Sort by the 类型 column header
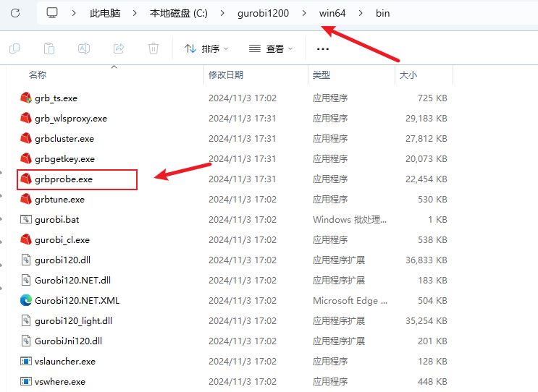The width and height of the screenshot is (538, 392). click(321, 74)
